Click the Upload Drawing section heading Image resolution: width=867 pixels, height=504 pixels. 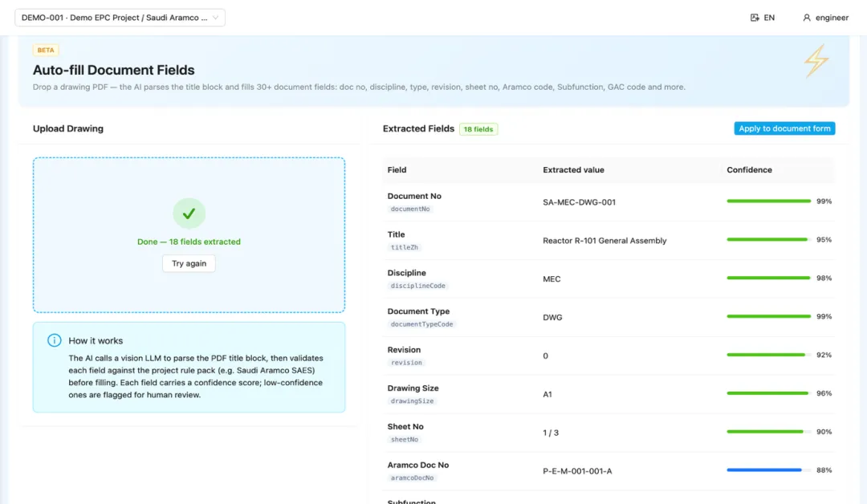68,128
